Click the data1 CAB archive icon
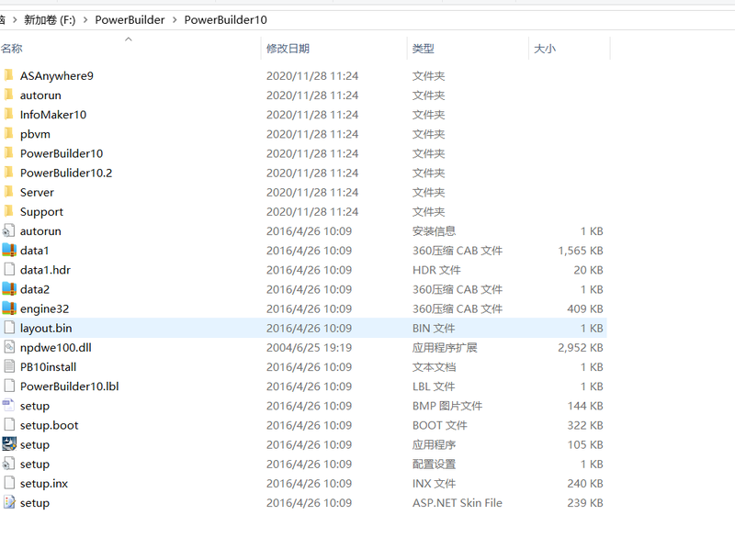735x560 pixels. 9,251
